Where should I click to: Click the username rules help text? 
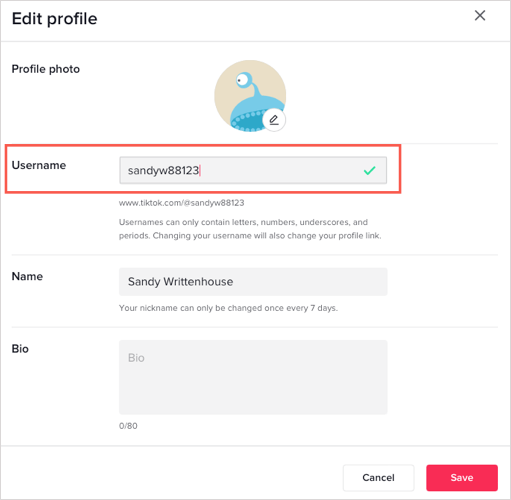point(250,229)
